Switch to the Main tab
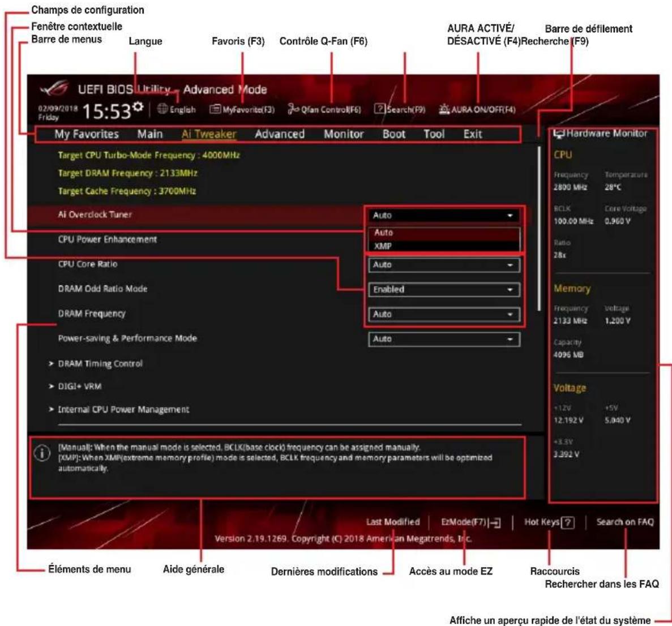 150,134
